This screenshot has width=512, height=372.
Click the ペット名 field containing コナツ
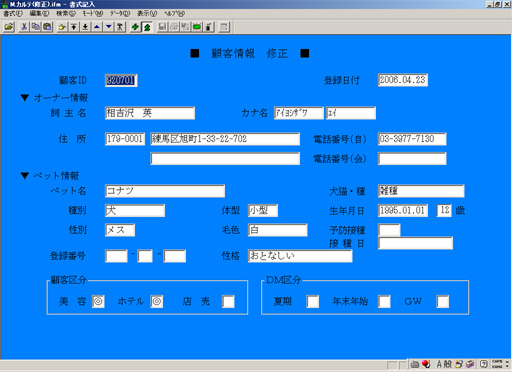coord(165,191)
